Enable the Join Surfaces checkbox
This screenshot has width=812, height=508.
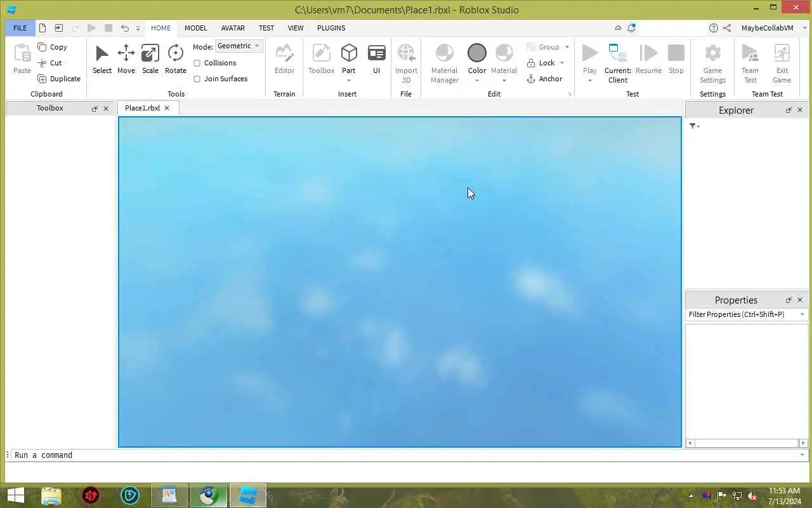click(x=197, y=79)
